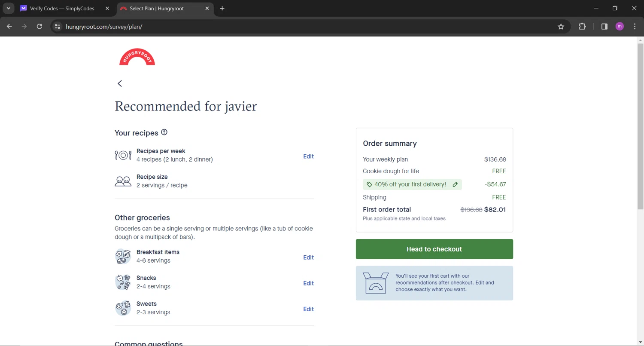This screenshot has height=346, width=644.
Task: Reload the Hungryroot page
Action: tap(39, 27)
